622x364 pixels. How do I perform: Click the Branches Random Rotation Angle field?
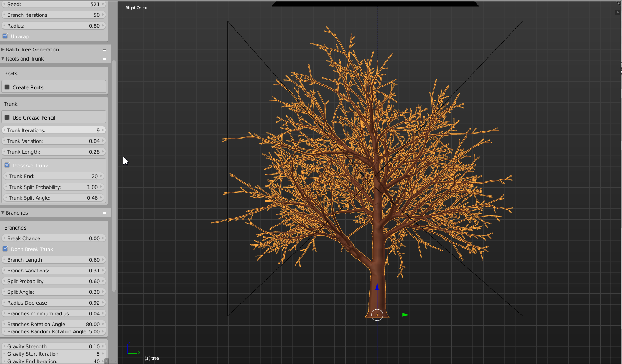pyautogui.click(x=54, y=332)
